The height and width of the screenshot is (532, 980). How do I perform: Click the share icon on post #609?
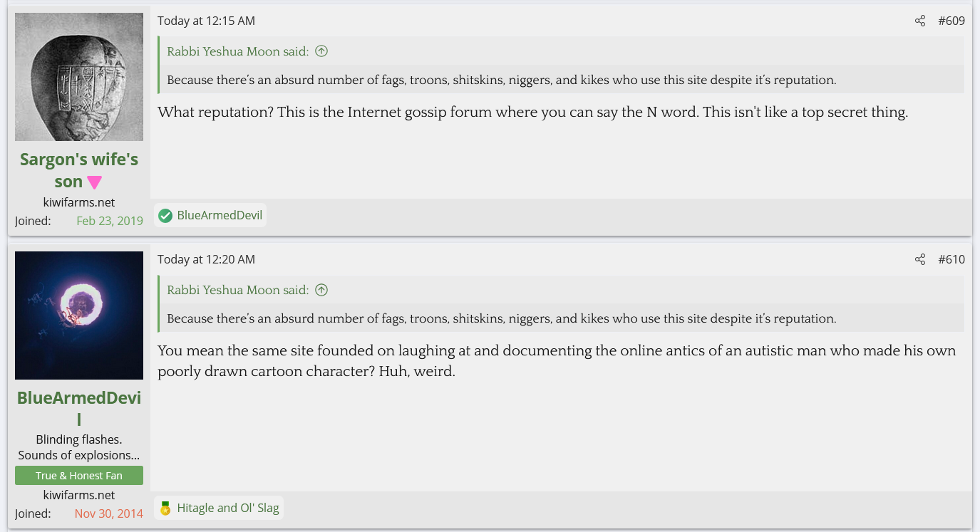[x=920, y=21]
